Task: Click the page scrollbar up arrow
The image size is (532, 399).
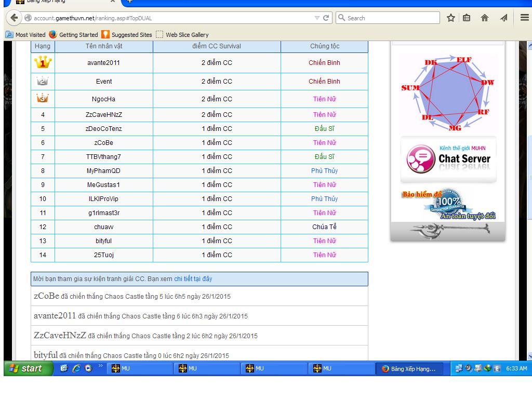Action: click(x=529, y=45)
